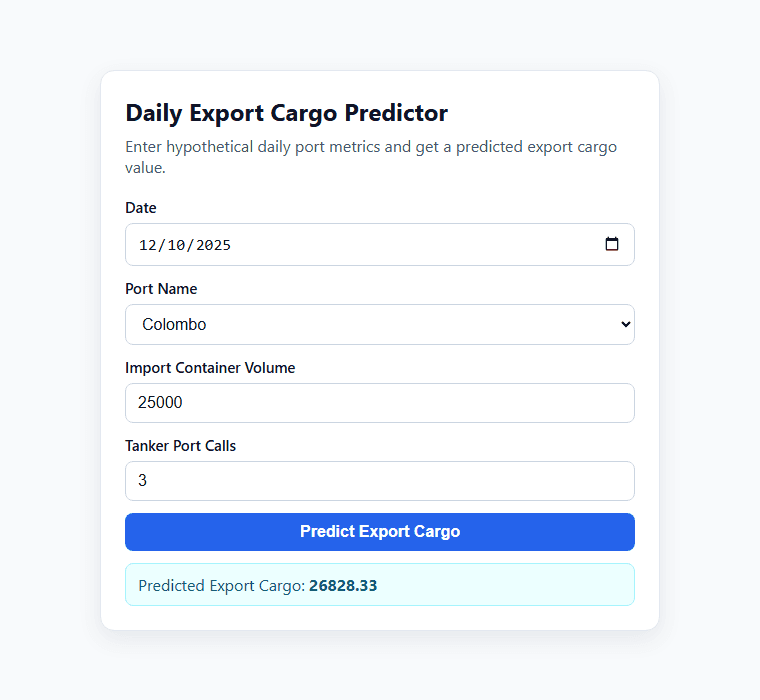Focus the Import Container Volume input field
Screen dimensions: 760x700
(x=380, y=403)
